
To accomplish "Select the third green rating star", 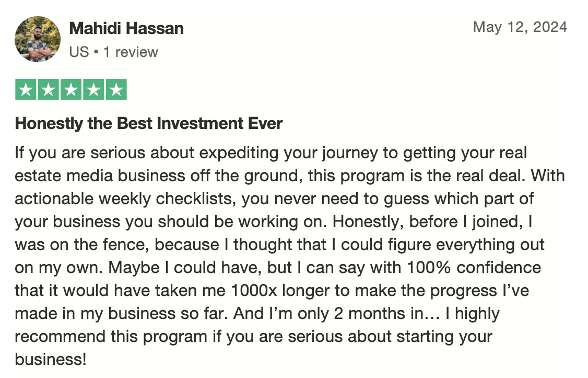I will pos(71,89).
